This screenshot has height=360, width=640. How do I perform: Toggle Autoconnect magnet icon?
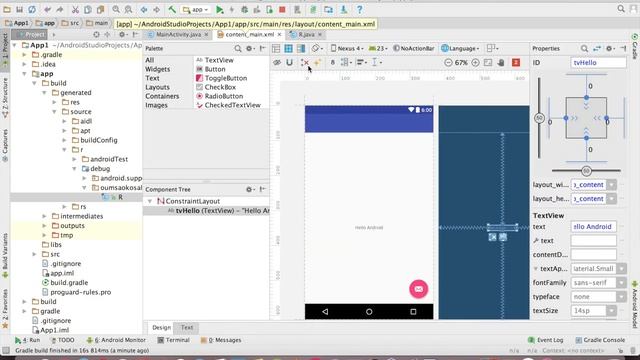click(289, 62)
